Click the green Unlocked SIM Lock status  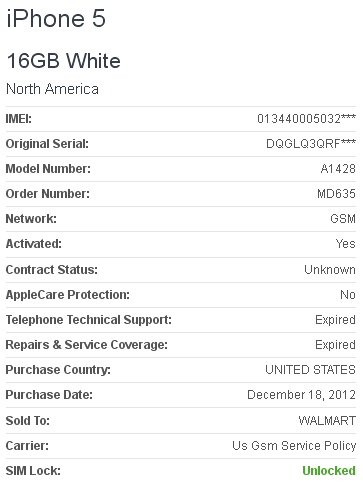(329, 471)
